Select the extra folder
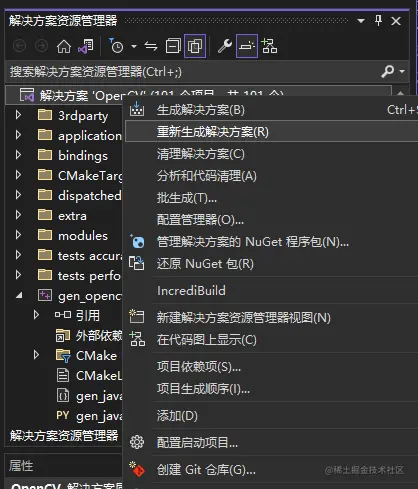This screenshot has height=489, width=418. [x=72, y=216]
